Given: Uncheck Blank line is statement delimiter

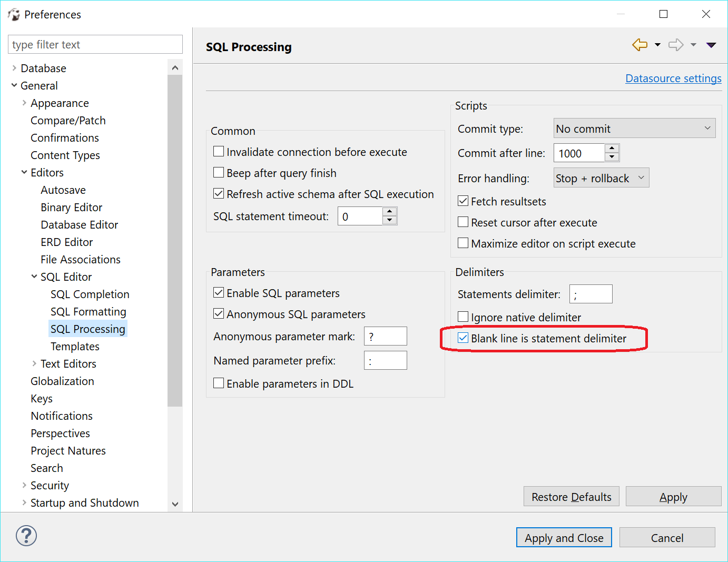Looking at the screenshot, I should (463, 338).
